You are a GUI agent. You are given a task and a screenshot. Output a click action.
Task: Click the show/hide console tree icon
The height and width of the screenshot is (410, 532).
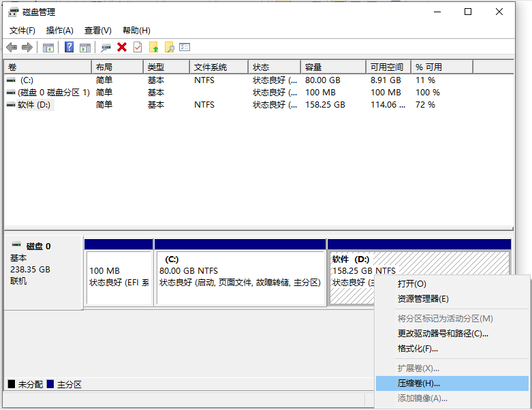tap(48, 47)
